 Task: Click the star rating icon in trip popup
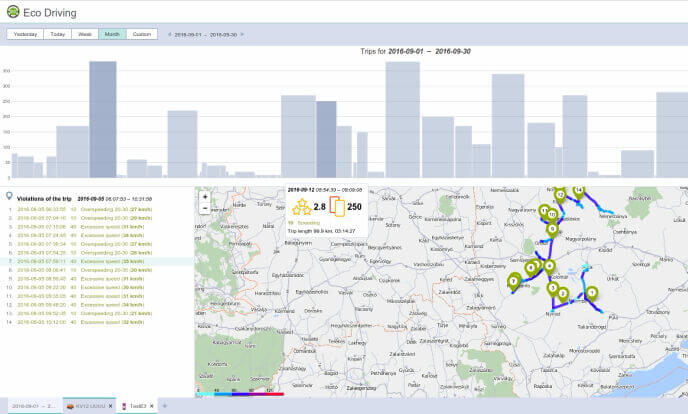(x=300, y=208)
